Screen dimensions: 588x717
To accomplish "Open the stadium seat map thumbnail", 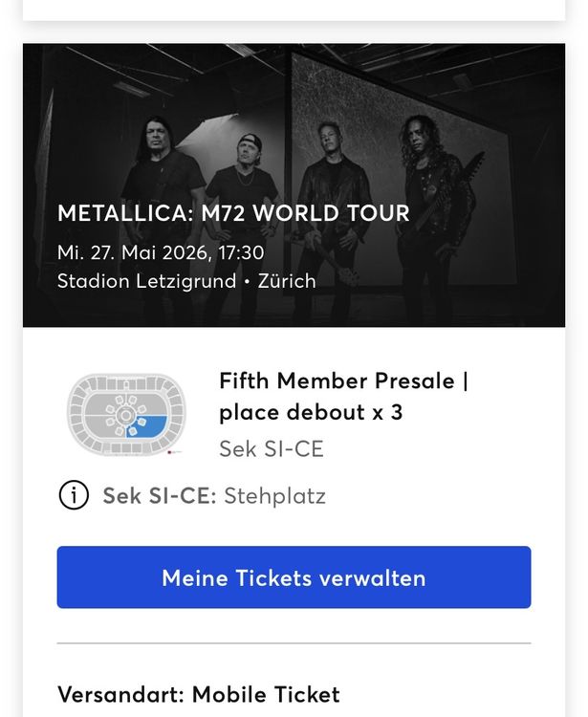I will [x=126, y=413].
